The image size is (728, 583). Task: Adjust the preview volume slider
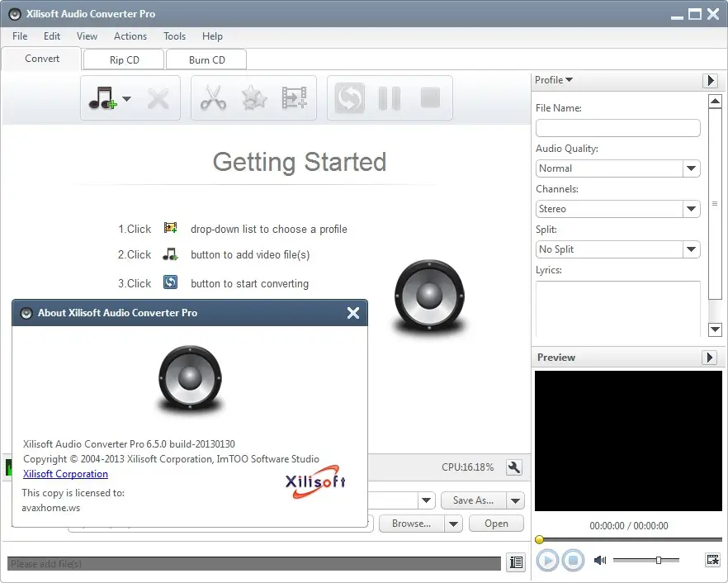point(659,560)
